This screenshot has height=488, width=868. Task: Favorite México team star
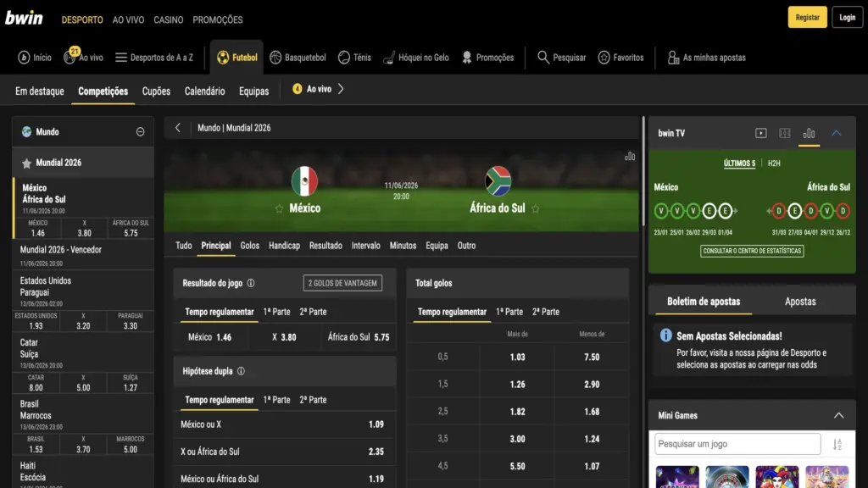(x=279, y=208)
